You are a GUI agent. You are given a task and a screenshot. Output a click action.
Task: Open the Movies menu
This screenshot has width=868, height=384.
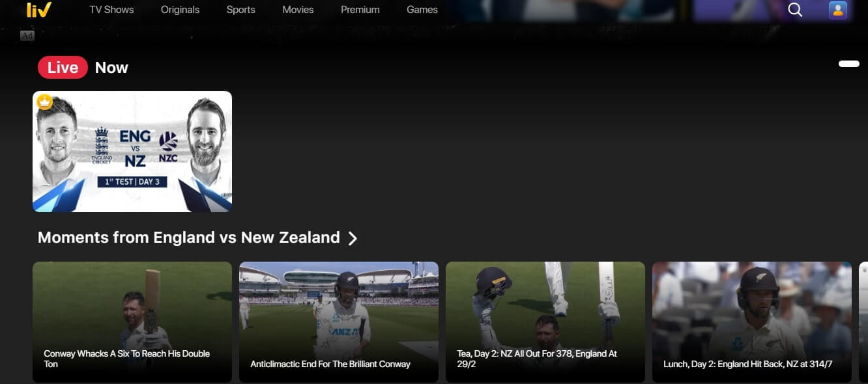coord(298,10)
